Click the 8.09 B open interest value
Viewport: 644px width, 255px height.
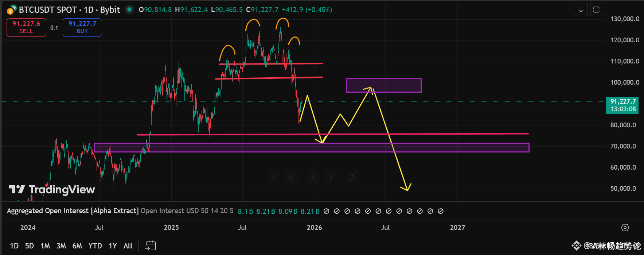point(288,211)
